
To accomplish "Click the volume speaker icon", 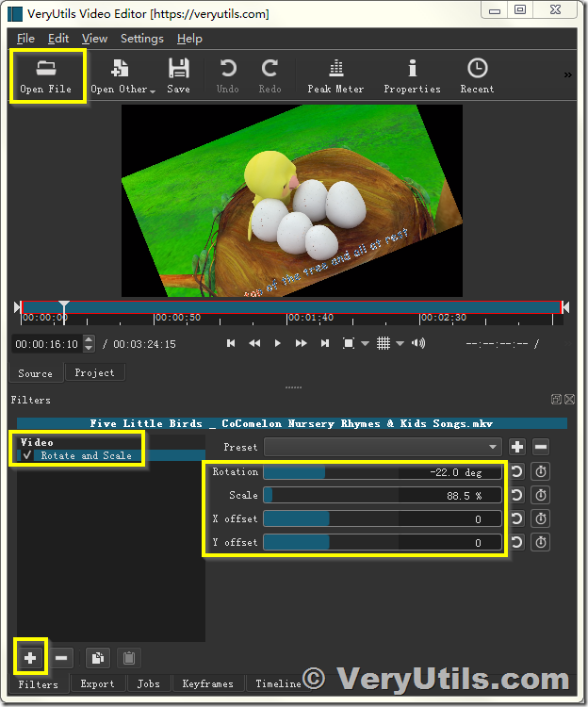I will tap(418, 343).
